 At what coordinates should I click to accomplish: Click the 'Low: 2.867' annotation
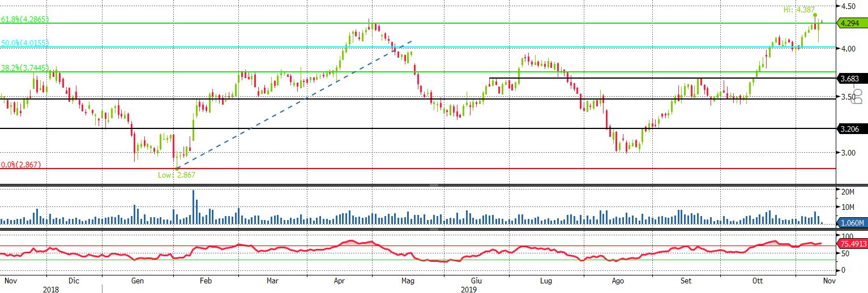coord(177,175)
